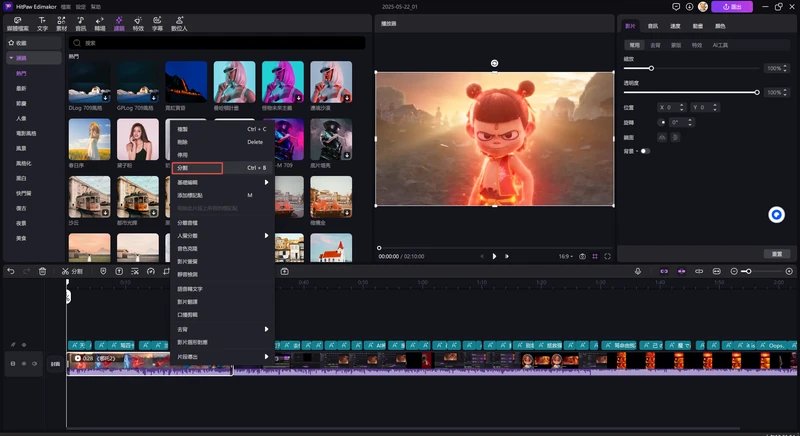This screenshot has width=800, height=436.
Task: Click the trash delete icon above timeline
Action: pos(42,271)
